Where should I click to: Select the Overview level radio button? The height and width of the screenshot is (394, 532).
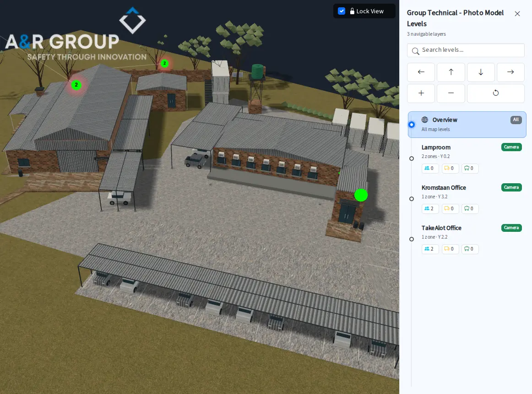(x=412, y=124)
